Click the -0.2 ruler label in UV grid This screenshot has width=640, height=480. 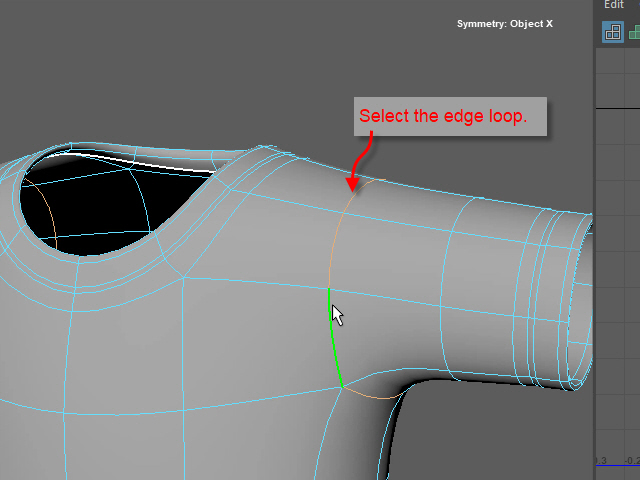631,460
